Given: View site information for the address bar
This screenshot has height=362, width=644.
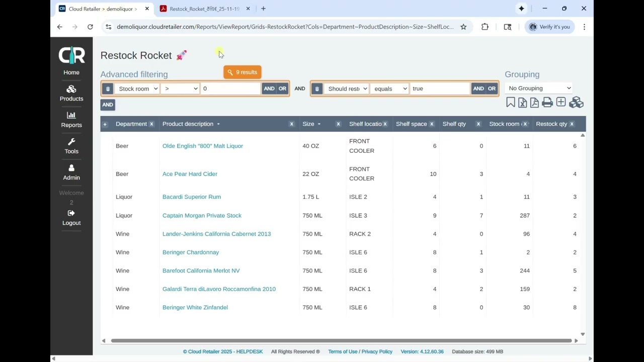Looking at the screenshot, I should (108, 27).
